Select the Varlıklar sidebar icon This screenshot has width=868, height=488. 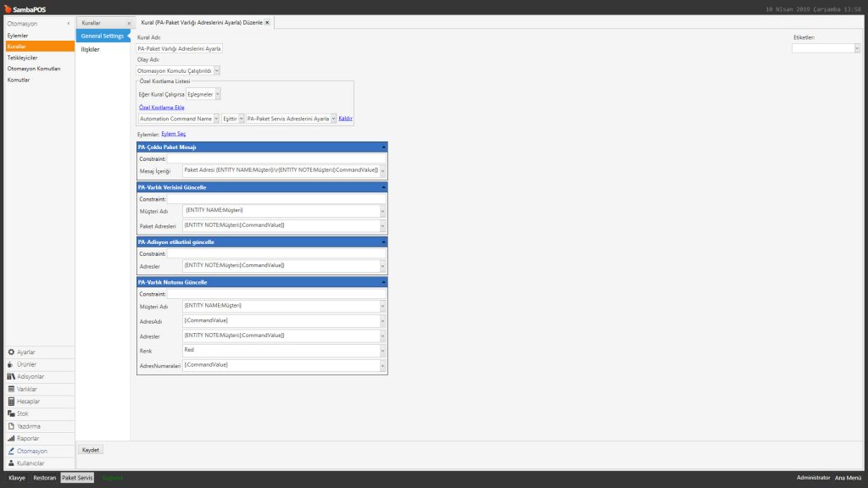tap(11, 389)
